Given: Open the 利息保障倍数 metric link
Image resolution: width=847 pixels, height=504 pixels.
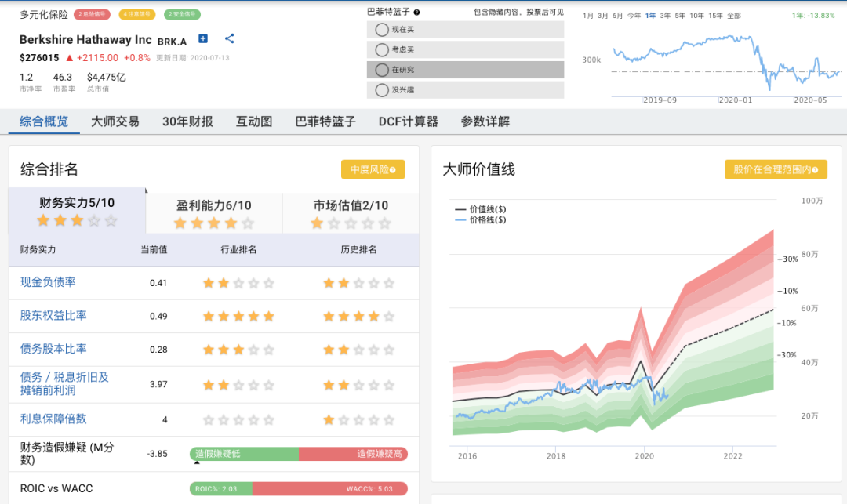Looking at the screenshot, I should click(x=53, y=419).
